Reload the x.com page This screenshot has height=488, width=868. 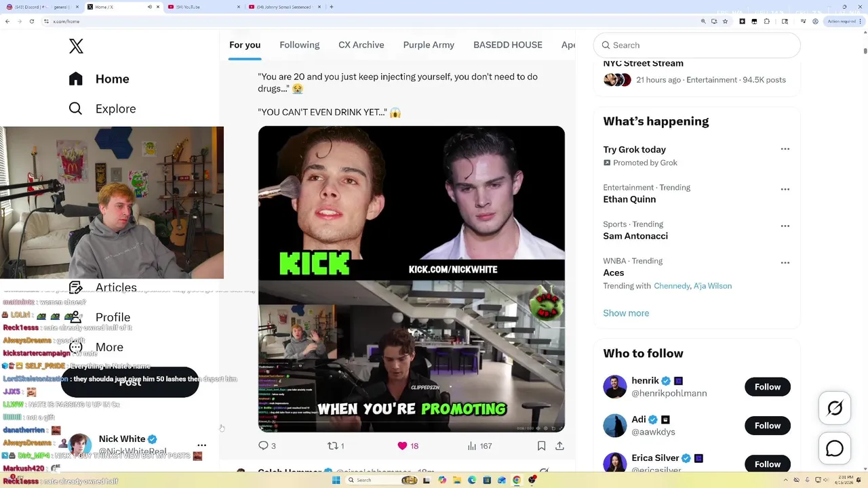pyautogui.click(x=32, y=21)
